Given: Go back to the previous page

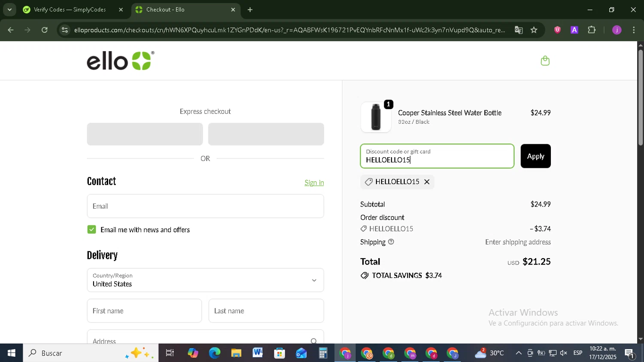Looking at the screenshot, I should click(11, 30).
